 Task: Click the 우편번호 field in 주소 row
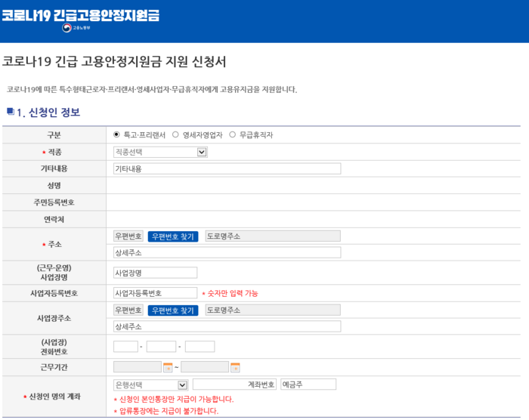pyautogui.click(x=128, y=236)
